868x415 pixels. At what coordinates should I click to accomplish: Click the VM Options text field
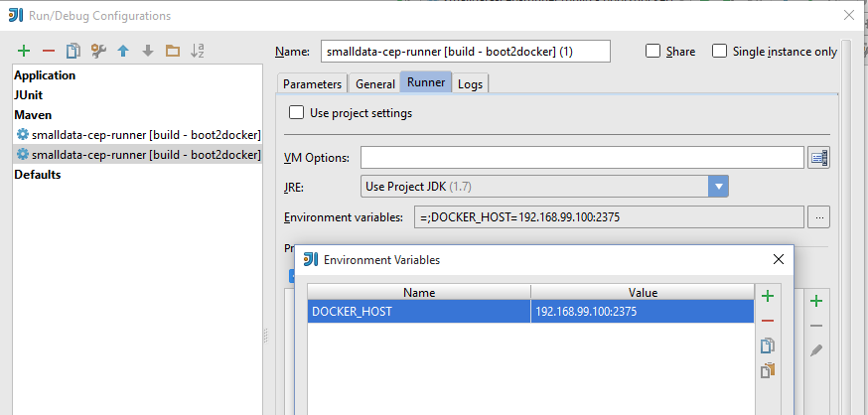pos(581,158)
